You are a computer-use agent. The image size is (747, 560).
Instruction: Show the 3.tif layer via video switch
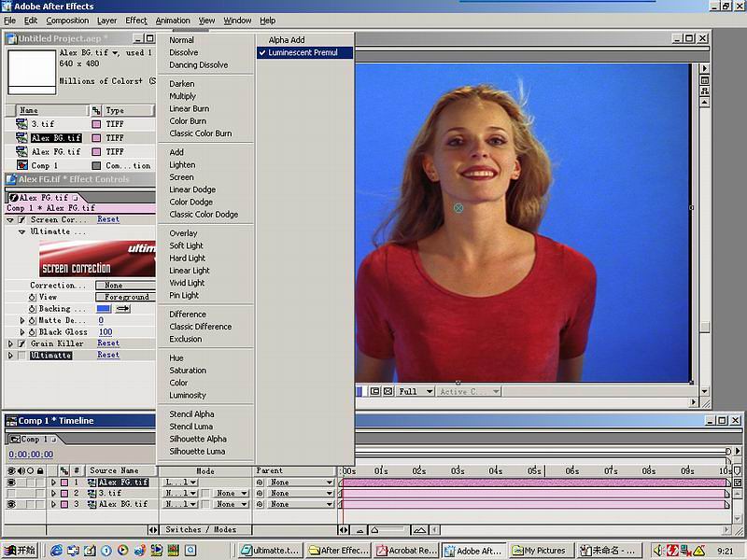(x=11, y=494)
